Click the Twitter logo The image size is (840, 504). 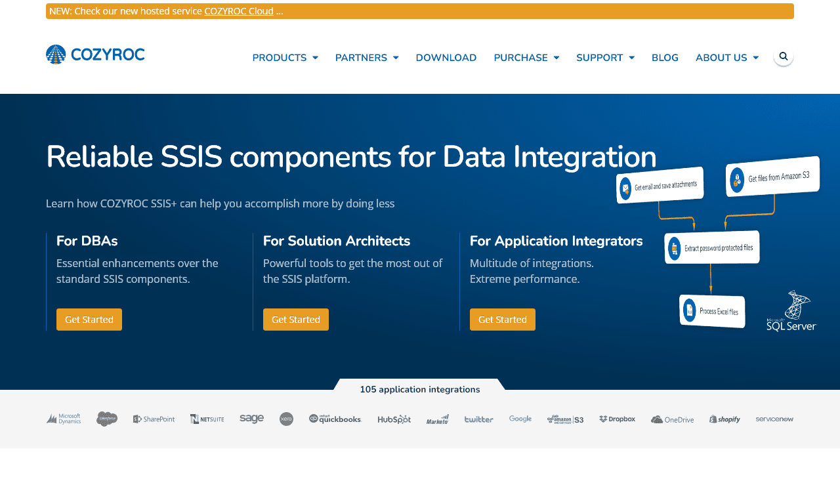479,419
